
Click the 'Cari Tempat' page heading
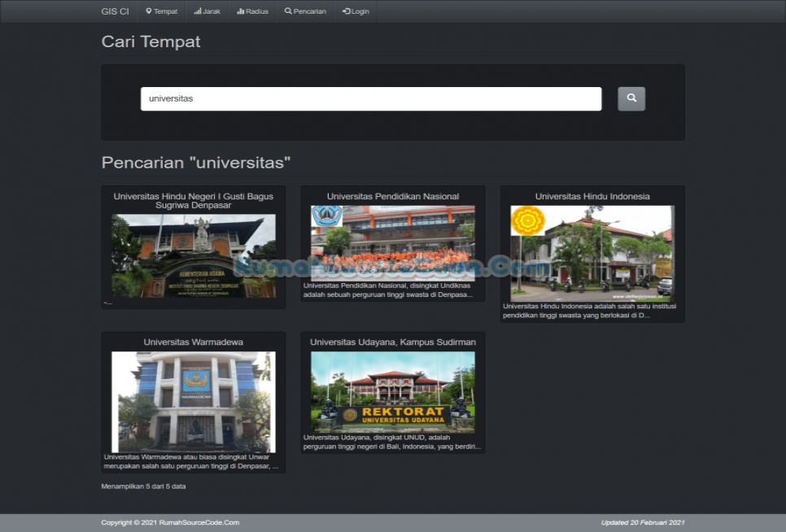tap(151, 41)
